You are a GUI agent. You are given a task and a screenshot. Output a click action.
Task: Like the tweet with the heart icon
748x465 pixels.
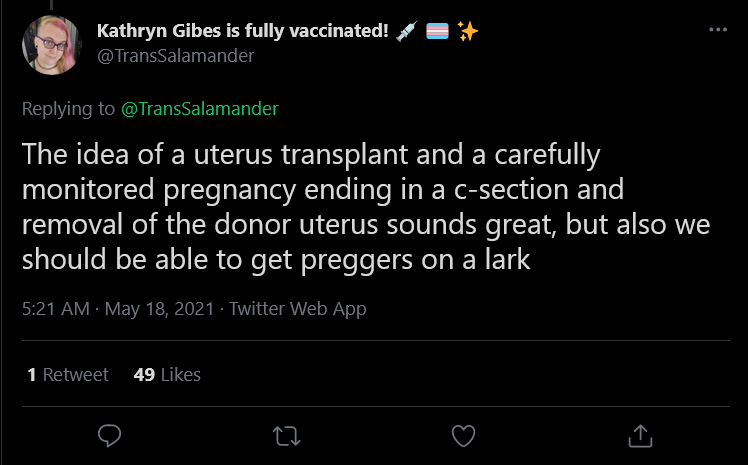coord(463,436)
